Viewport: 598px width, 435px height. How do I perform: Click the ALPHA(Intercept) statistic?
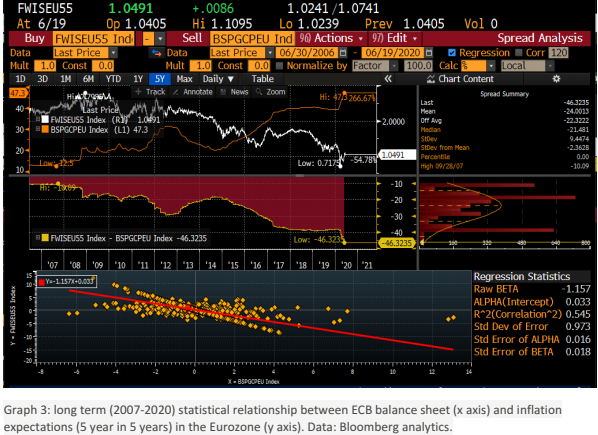[532, 302]
